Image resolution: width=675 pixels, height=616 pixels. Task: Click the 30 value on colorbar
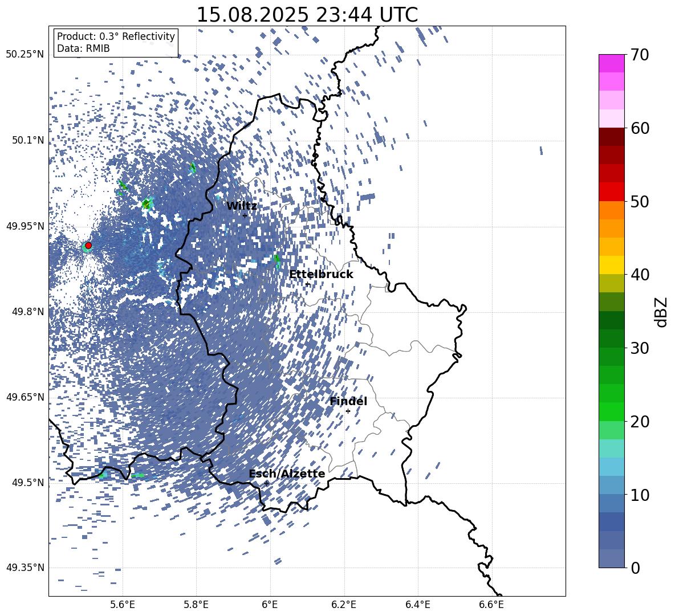pyautogui.click(x=640, y=348)
